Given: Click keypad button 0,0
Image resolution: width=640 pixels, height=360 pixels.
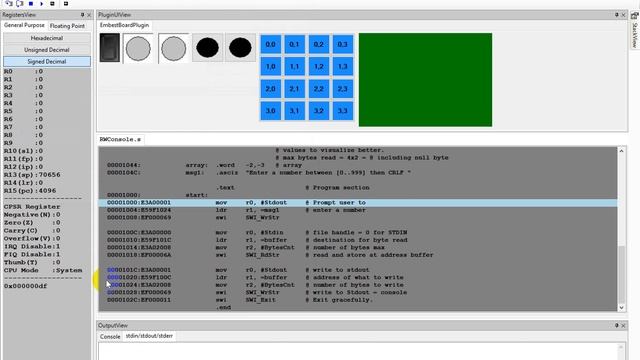Looking at the screenshot, I should click(x=270, y=44).
